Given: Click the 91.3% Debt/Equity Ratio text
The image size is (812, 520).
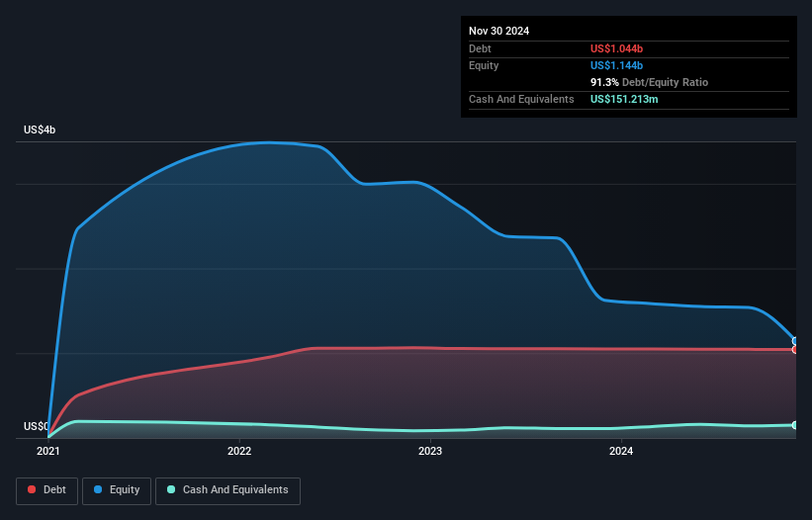Looking at the screenshot, I should pos(649,82).
